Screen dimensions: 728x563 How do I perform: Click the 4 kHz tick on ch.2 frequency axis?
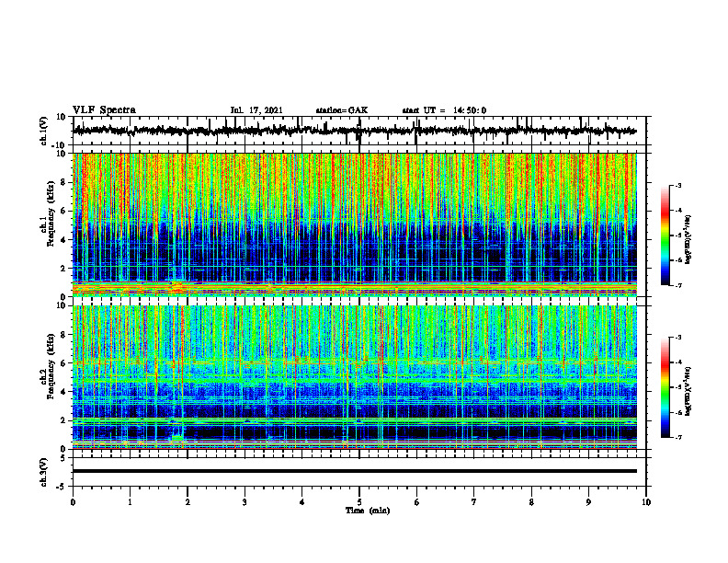pos(63,392)
